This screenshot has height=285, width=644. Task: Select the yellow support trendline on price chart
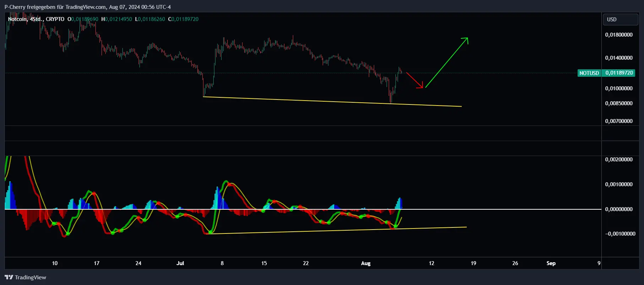pos(332,102)
